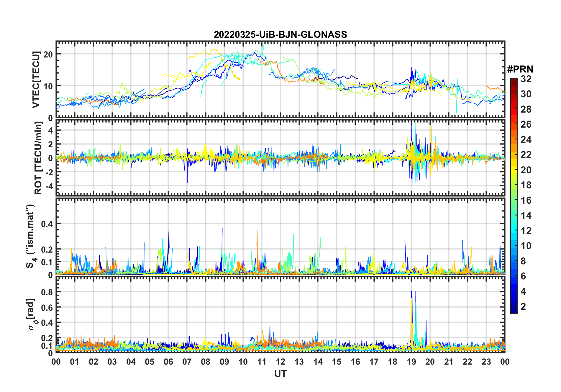Click inside the sigma-phi plot panel
Viewport: 561px width, 392px height.
point(280,314)
